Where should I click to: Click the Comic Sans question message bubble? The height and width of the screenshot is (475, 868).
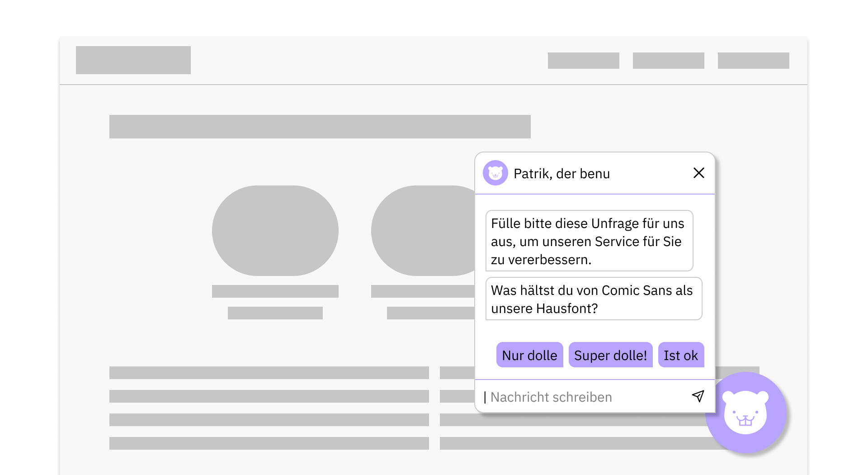593,299
